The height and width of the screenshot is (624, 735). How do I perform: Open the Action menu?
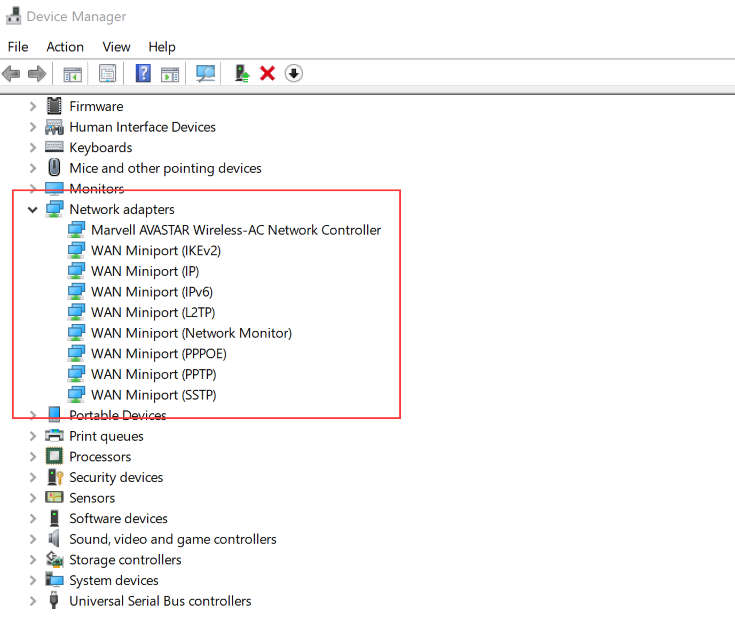[x=65, y=47]
